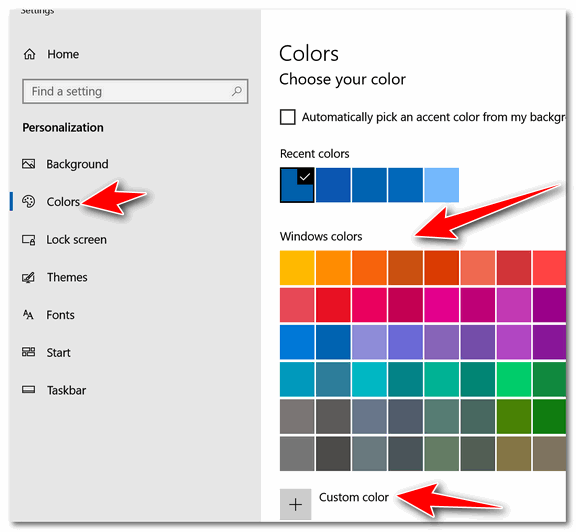This screenshot has width=576, height=532.
Task: Open Fonts settings
Action: point(60,315)
